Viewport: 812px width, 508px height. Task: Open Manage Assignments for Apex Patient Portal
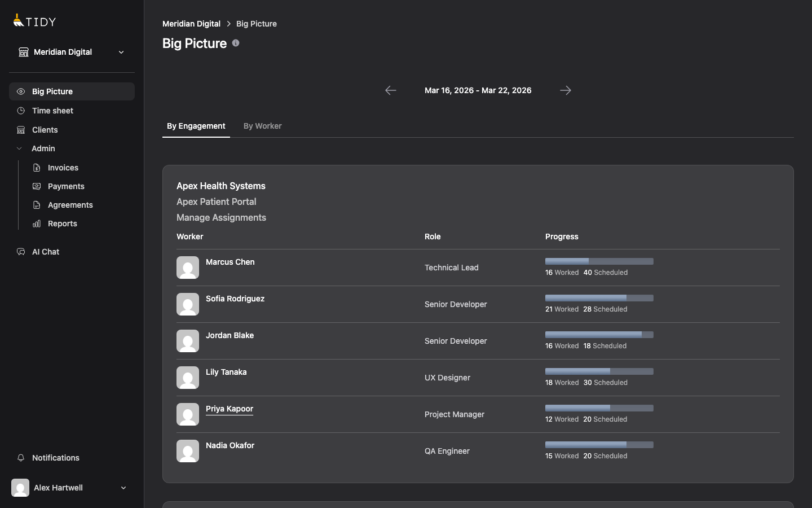click(221, 217)
